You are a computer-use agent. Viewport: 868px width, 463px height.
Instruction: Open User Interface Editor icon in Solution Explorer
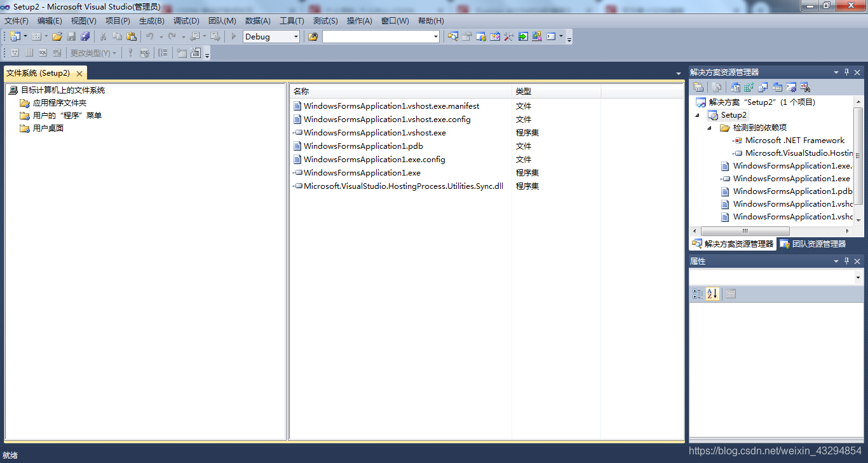coord(776,87)
